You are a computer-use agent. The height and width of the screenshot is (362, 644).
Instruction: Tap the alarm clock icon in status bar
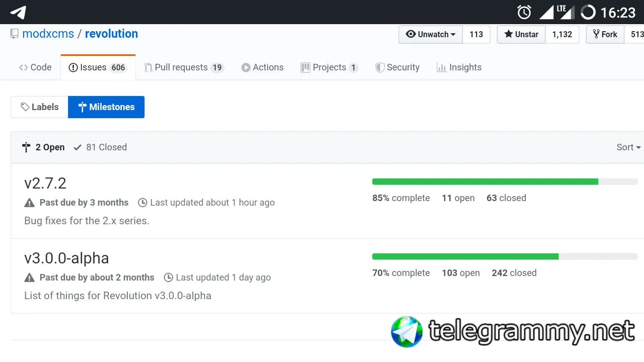524,12
